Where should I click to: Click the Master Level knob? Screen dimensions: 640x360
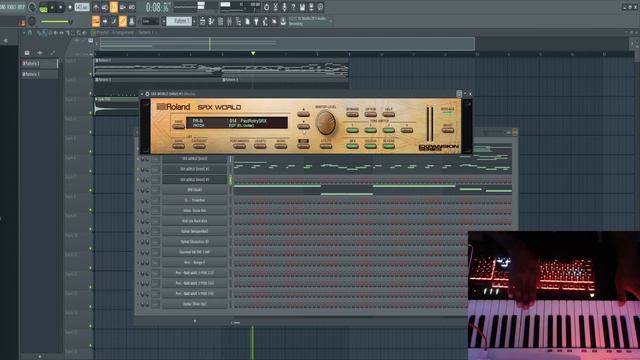(x=326, y=123)
